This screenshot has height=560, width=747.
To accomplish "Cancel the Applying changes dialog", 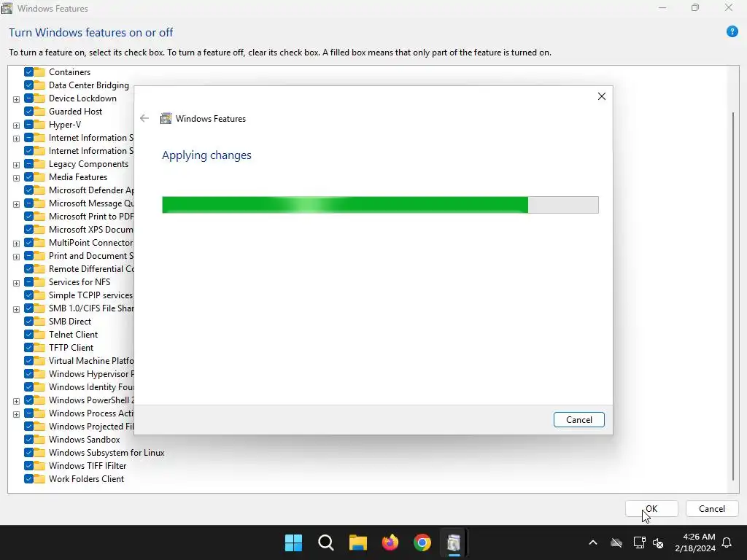I will coord(578,419).
